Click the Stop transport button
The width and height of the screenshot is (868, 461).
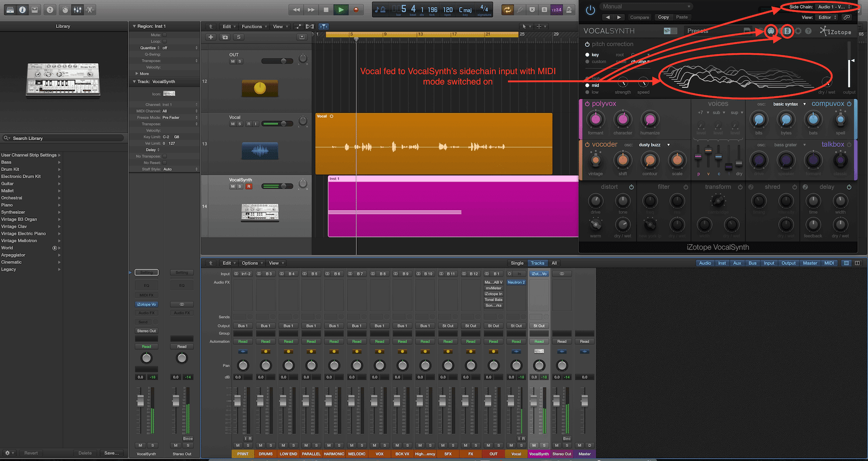pos(326,9)
